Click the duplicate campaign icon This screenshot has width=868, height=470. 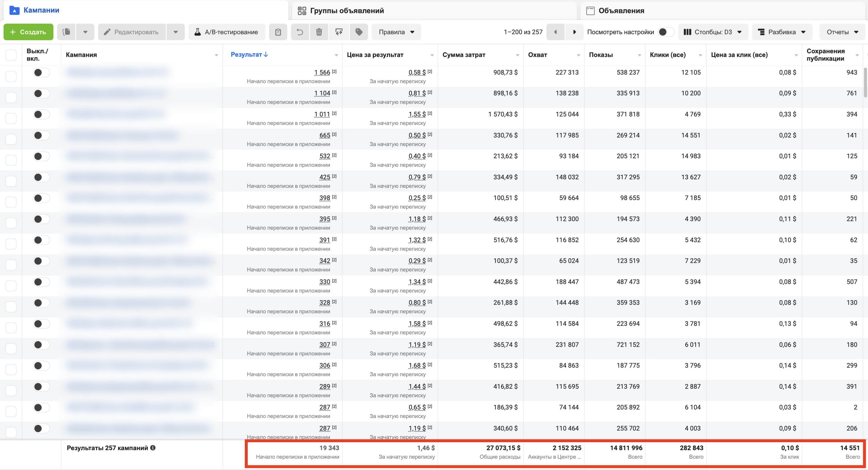67,32
